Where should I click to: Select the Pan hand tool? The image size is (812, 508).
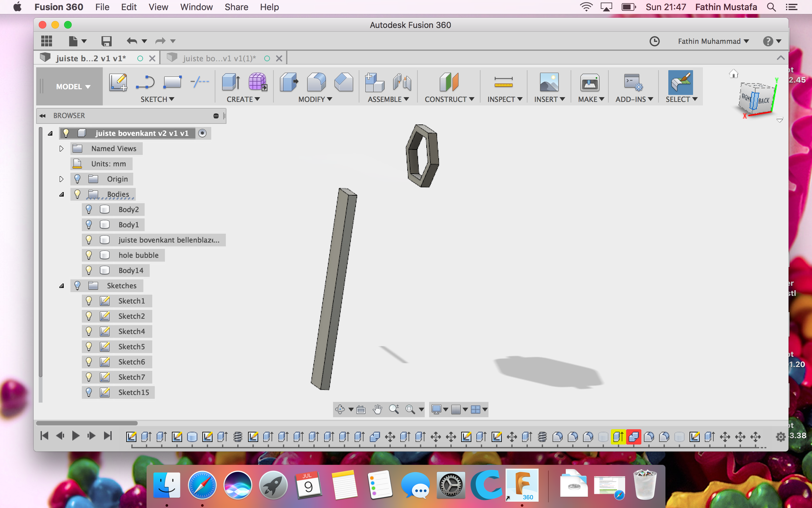(x=377, y=409)
